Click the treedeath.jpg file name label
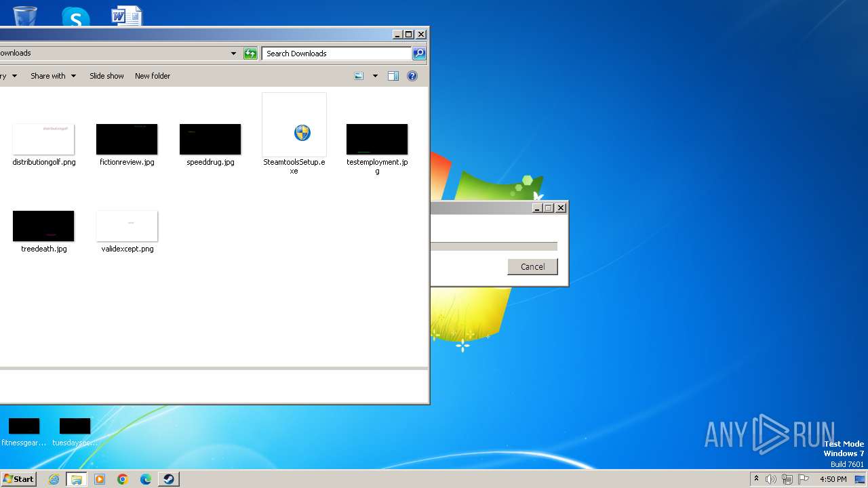 point(44,249)
